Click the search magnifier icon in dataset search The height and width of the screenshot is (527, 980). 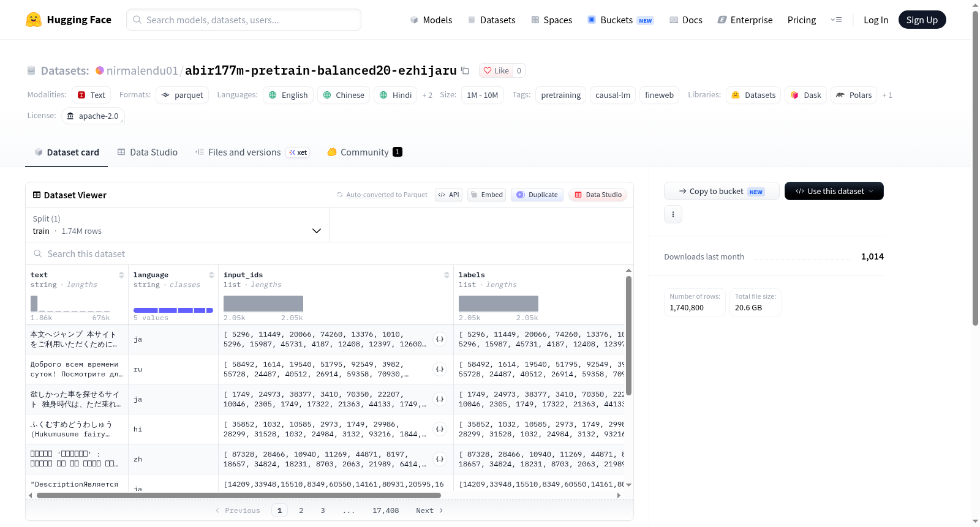(x=38, y=253)
